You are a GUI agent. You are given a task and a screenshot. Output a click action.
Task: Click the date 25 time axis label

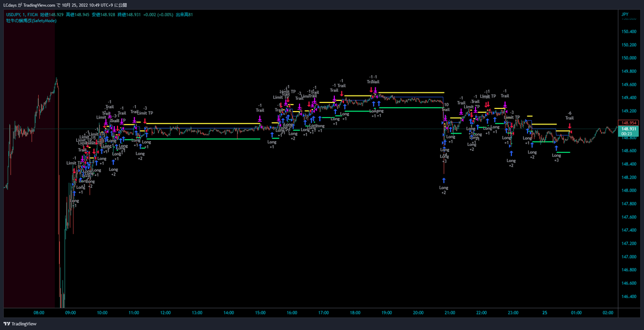tap(545, 312)
